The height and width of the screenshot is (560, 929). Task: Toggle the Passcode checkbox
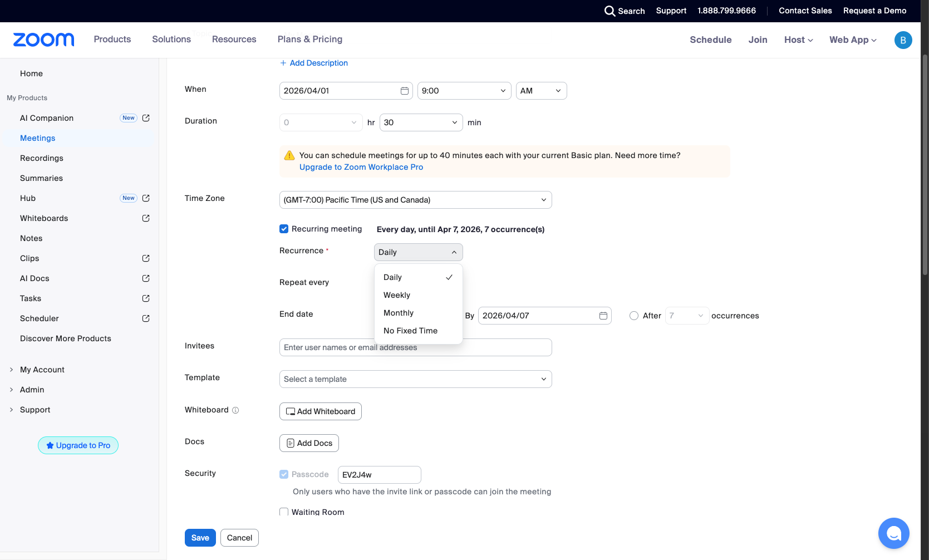click(284, 474)
